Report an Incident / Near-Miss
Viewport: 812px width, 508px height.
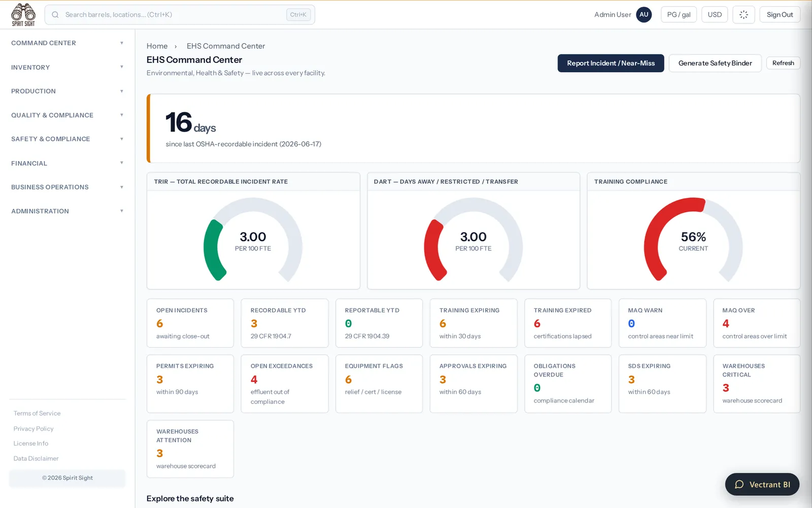tap(611, 63)
